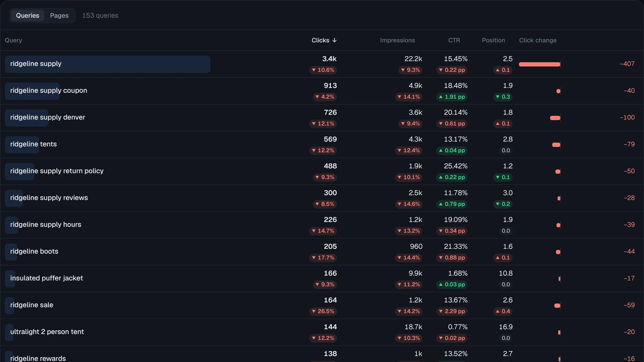Open the 'ridgeline sale' query
Image resolution: width=644 pixels, height=362 pixels.
pos(32,305)
